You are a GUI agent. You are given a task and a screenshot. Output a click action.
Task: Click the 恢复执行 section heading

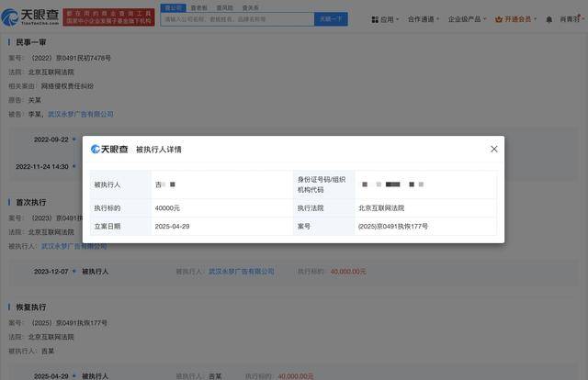tap(30, 307)
